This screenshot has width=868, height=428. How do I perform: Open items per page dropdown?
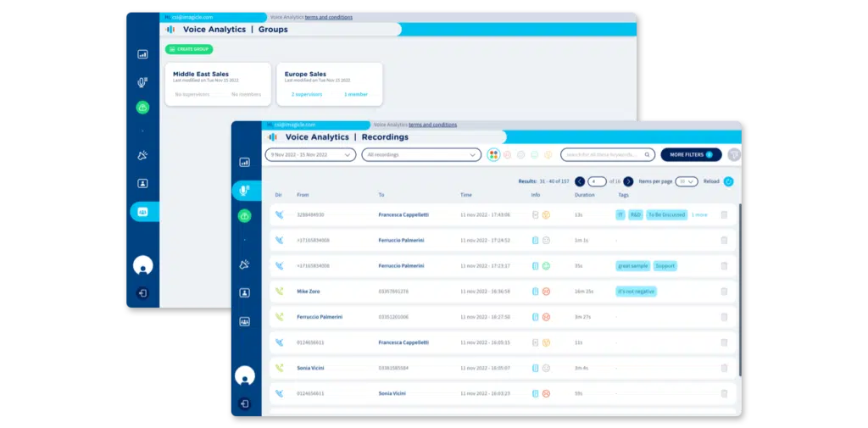687,181
